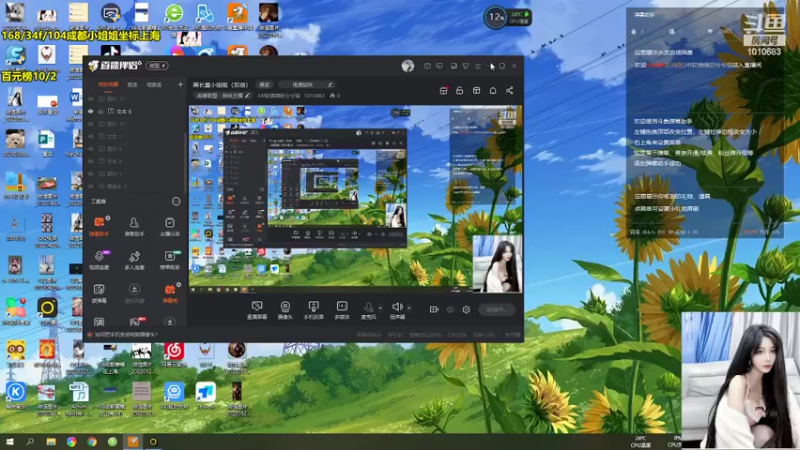The width and height of the screenshot is (800, 450).
Task: Click the start streaming button at the bottom right
Action: [497, 310]
